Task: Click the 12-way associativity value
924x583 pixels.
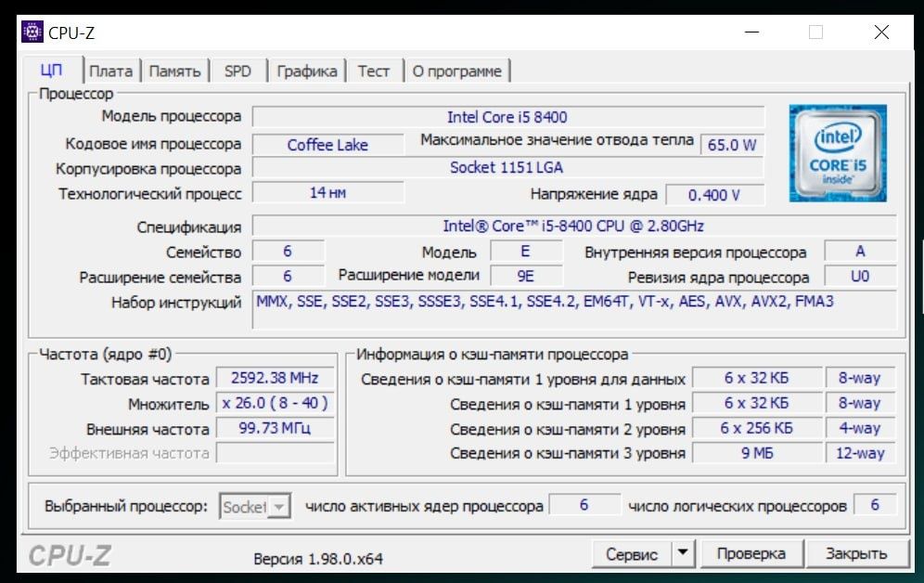Action: [x=860, y=453]
